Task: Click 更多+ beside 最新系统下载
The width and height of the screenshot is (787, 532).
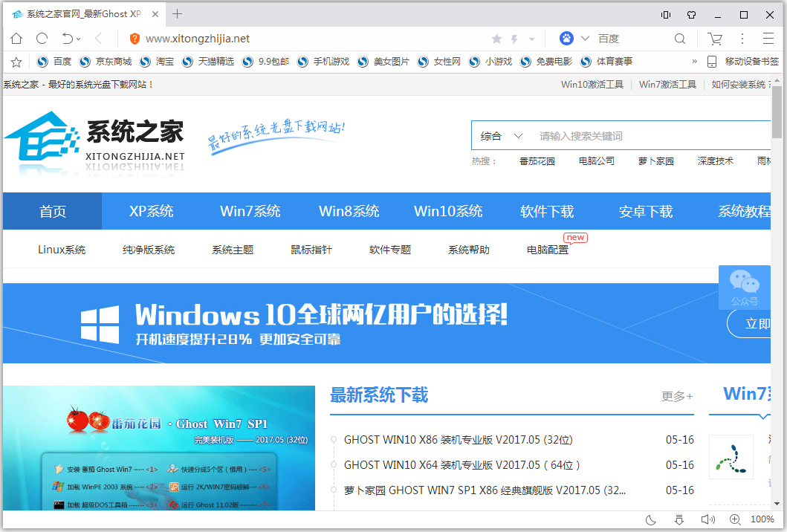Action: [x=677, y=397]
